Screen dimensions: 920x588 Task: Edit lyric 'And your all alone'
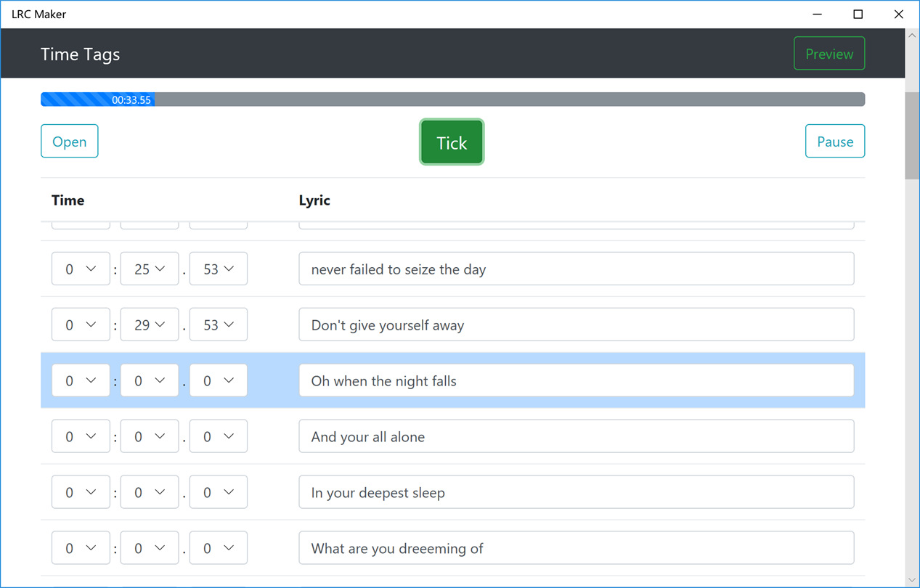coord(577,436)
